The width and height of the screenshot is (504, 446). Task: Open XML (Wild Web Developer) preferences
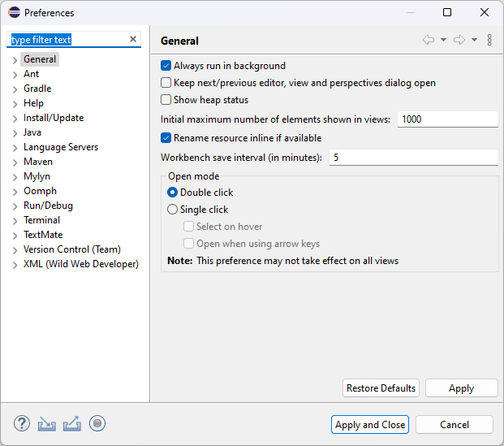tap(81, 264)
